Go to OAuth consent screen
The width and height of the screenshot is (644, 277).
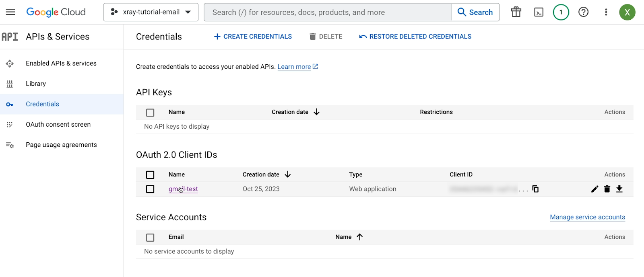pyautogui.click(x=58, y=125)
